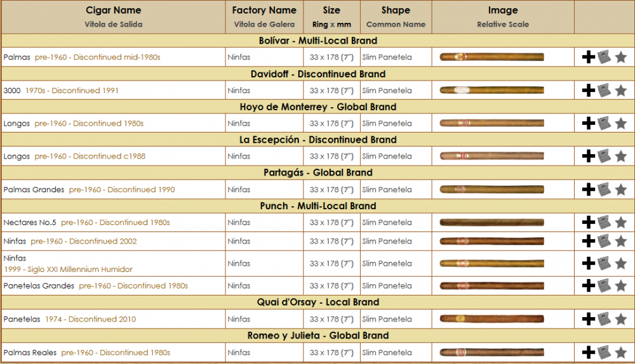This screenshot has width=635, height=364.
Task: Click the humidor box icon for Bolívar Palmas
Action: (605, 57)
